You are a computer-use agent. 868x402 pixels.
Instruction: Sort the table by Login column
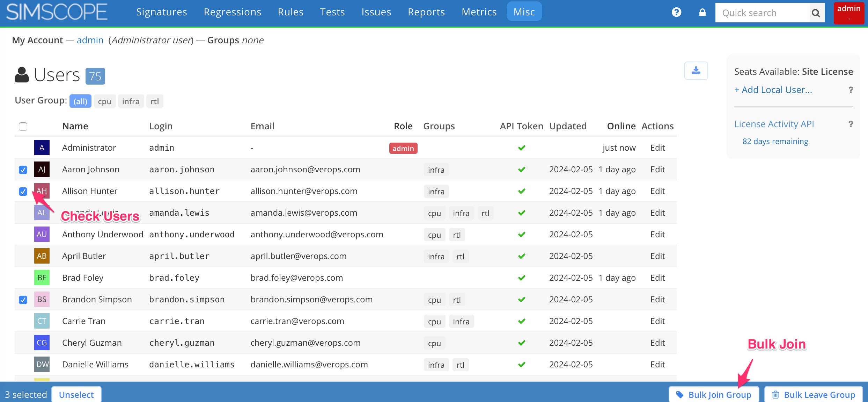pos(161,126)
